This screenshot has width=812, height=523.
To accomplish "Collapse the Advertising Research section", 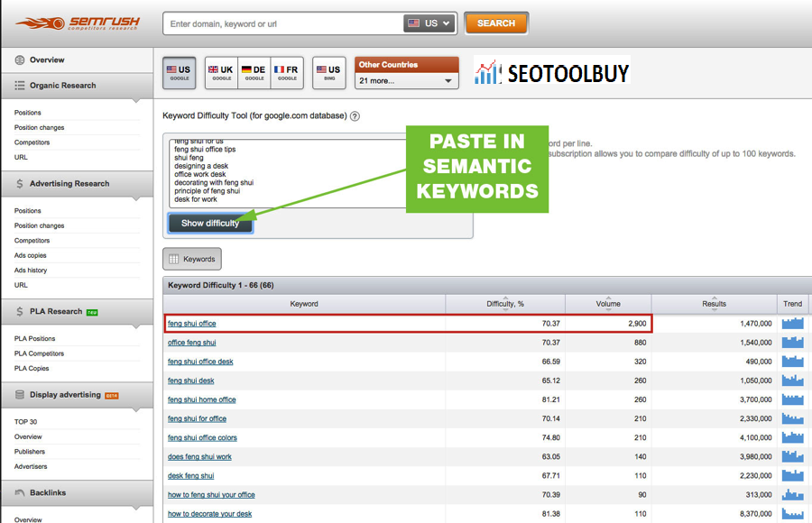I will [78, 184].
